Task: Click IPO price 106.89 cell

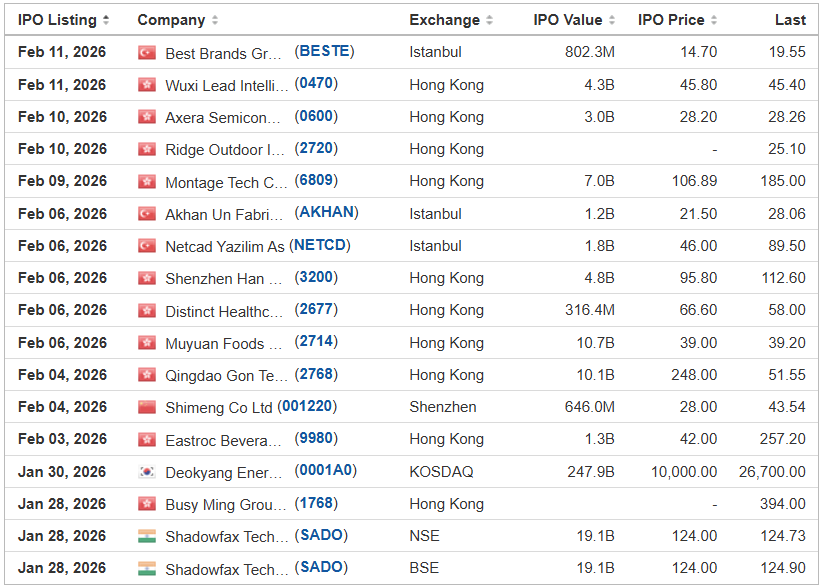Action: 694,181
